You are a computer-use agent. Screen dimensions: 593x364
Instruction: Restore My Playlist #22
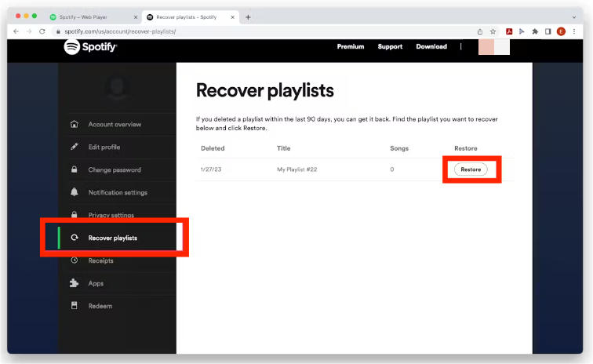[471, 169]
